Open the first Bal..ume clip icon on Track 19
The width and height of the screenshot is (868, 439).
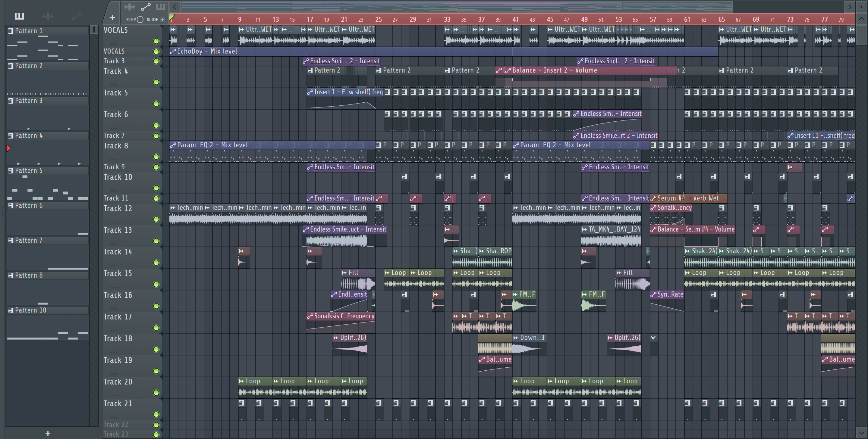(x=482, y=360)
